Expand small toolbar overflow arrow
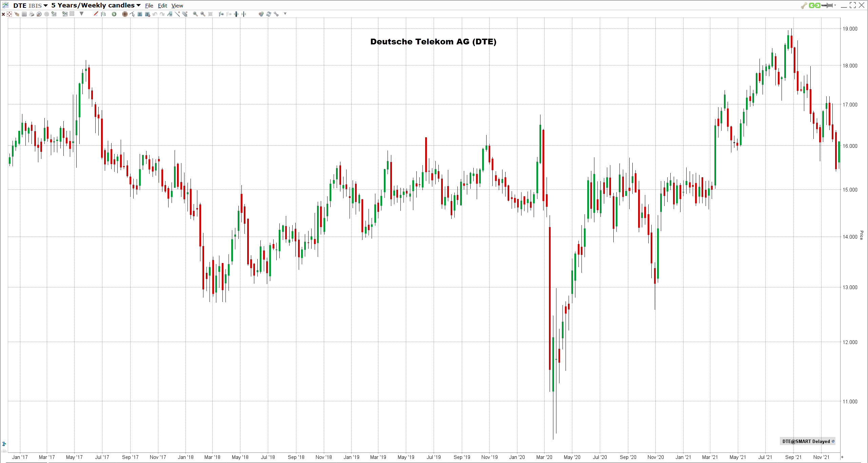This screenshot has width=868, height=463. tap(285, 14)
